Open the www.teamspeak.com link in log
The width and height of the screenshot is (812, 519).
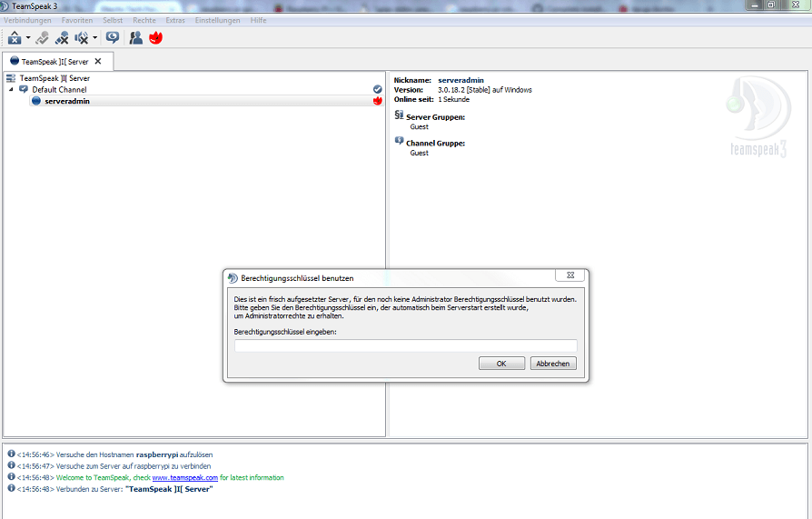(x=185, y=477)
